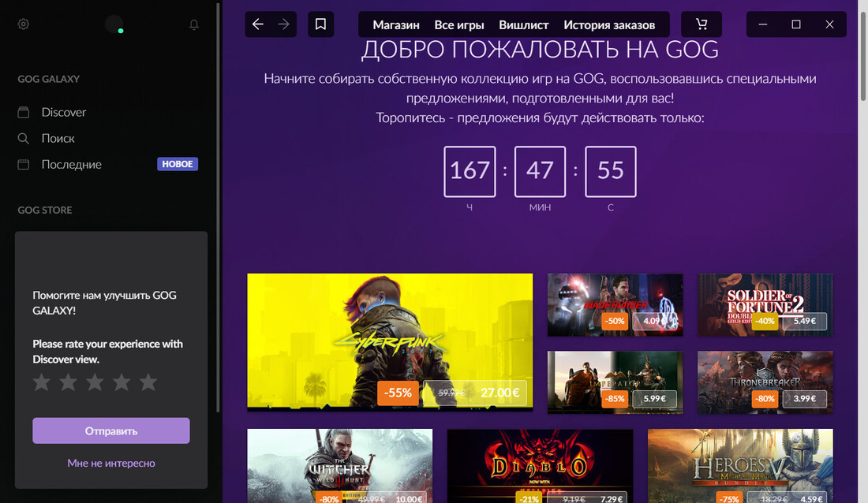Rate Discover view five stars
The width and height of the screenshot is (868, 503).
pos(148,382)
